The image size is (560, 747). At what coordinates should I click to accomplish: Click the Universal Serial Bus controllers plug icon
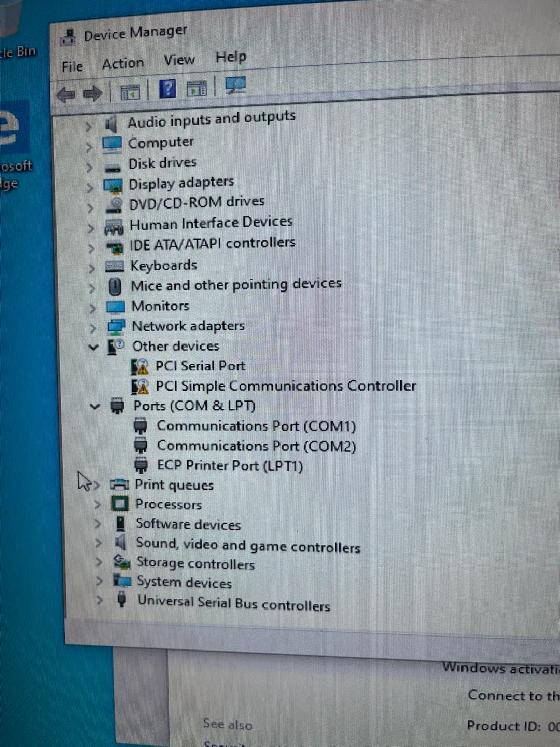click(122, 600)
